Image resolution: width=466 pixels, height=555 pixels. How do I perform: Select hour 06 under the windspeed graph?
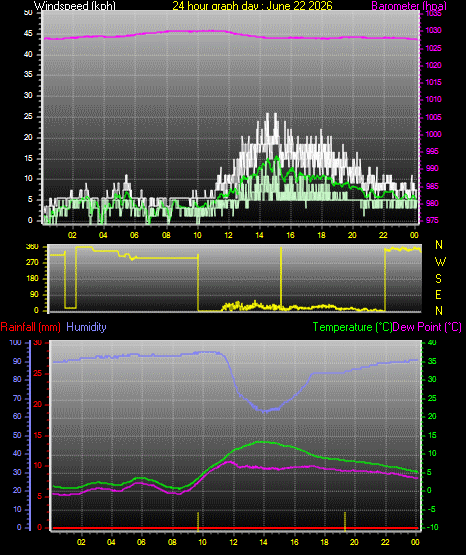(x=134, y=235)
